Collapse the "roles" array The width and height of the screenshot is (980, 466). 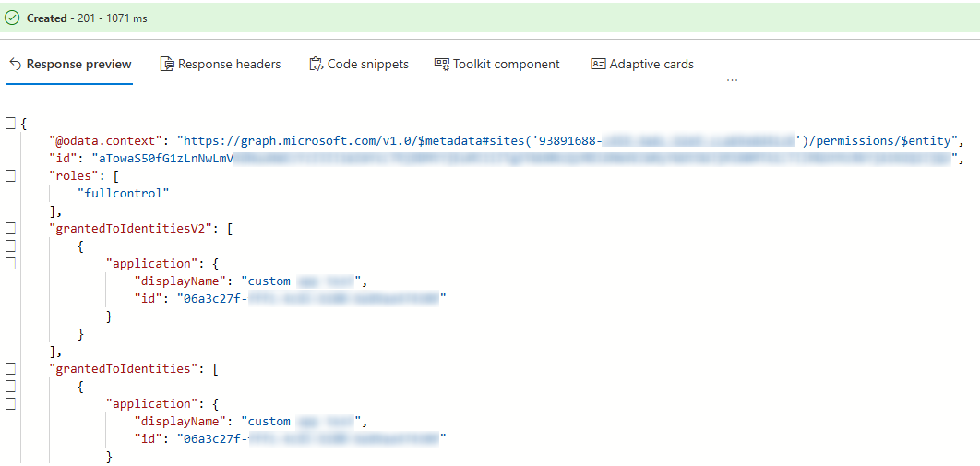point(10,176)
